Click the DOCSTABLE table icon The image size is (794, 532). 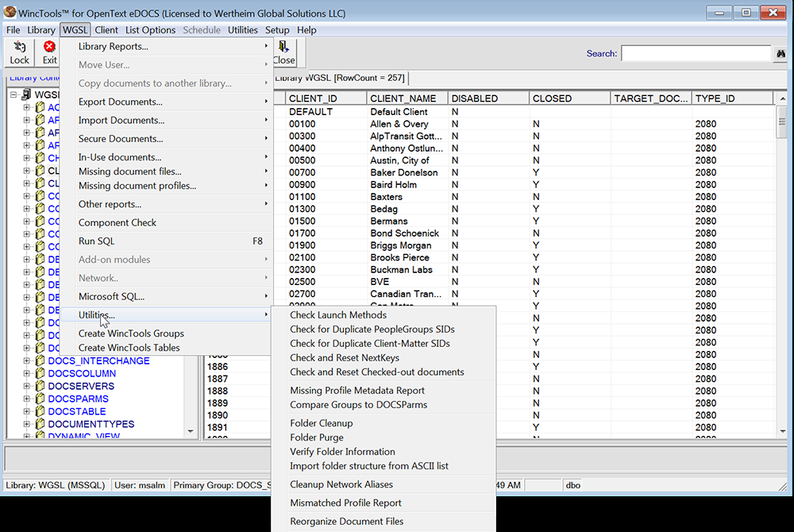[x=40, y=411]
